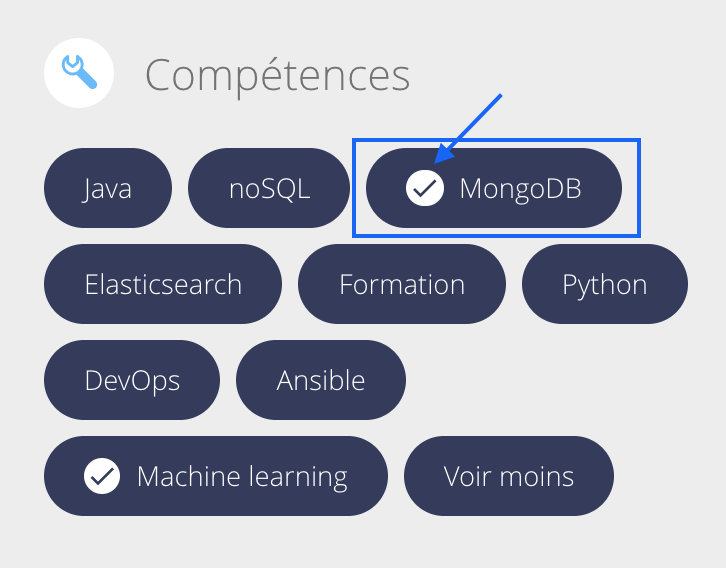Select the Elasticsearch skill pill
The width and height of the screenshot is (726, 568).
pyautogui.click(x=163, y=284)
